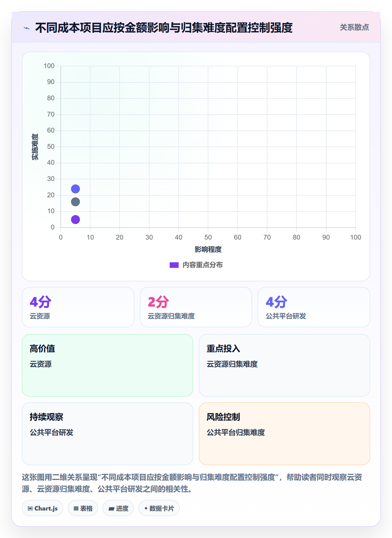The height and width of the screenshot is (538, 392).
Task: Click the 4分 score above 公共平台研发
Action: coord(276,302)
